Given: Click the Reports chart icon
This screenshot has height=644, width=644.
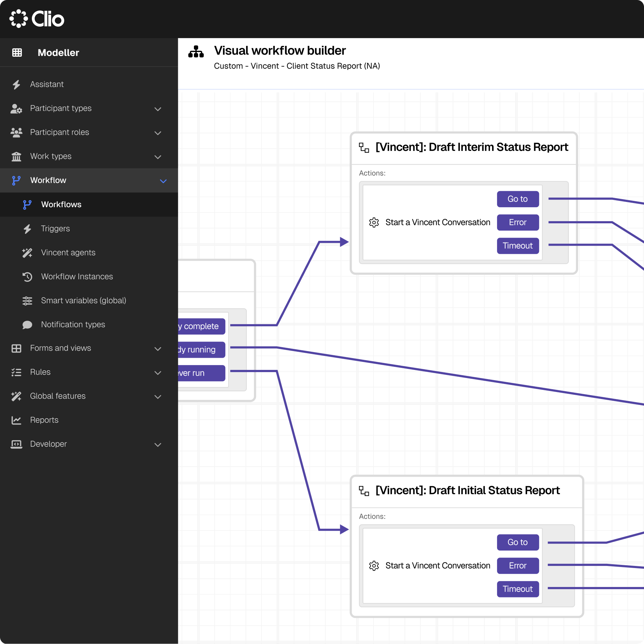Looking at the screenshot, I should point(16,420).
